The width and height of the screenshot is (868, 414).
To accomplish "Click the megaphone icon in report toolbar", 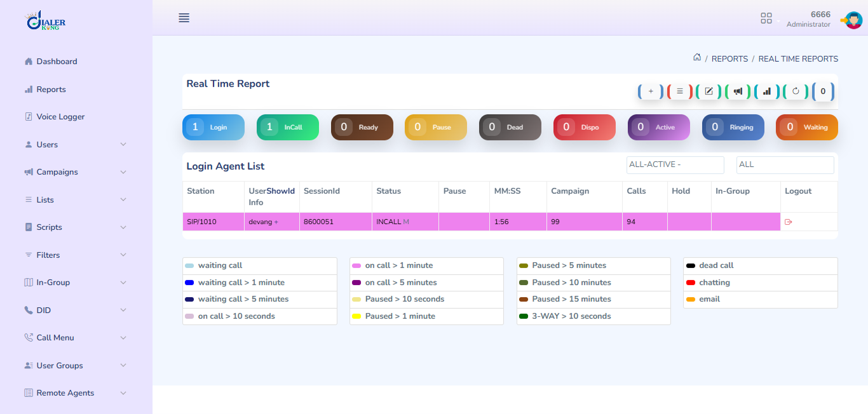I will pos(738,91).
